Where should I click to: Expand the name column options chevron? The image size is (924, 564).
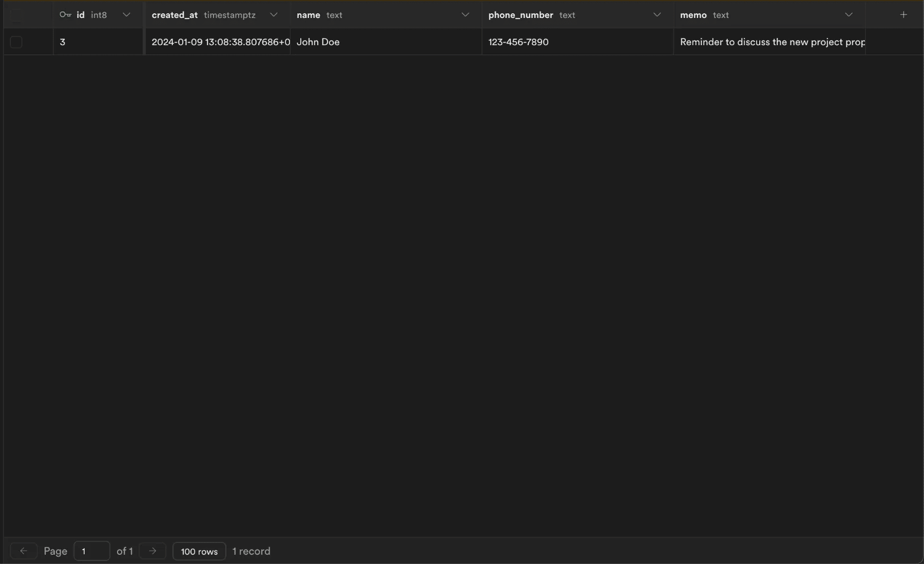(465, 15)
